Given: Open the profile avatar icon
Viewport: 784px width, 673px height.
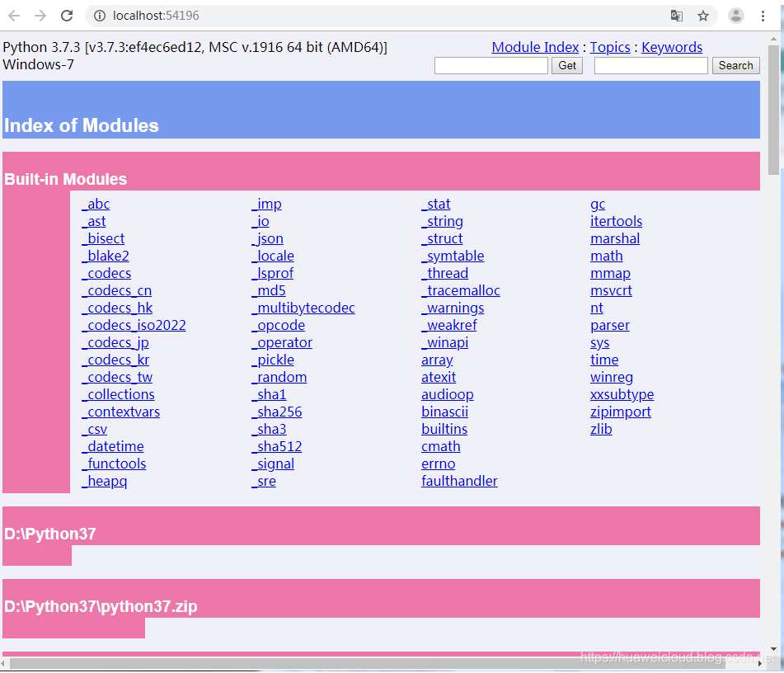Looking at the screenshot, I should [x=735, y=16].
